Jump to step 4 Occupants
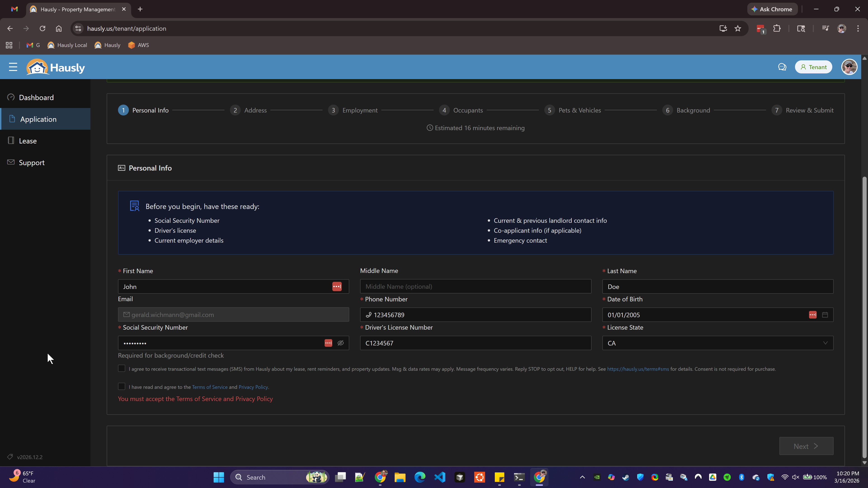The height and width of the screenshot is (488, 868). [x=461, y=110]
